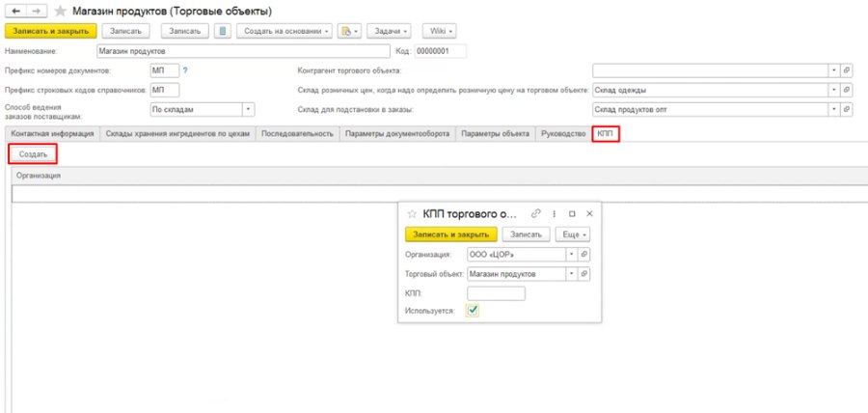This screenshot has width=868, height=413.
Task: Expand the Задачи dropdown
Action: 390,31
